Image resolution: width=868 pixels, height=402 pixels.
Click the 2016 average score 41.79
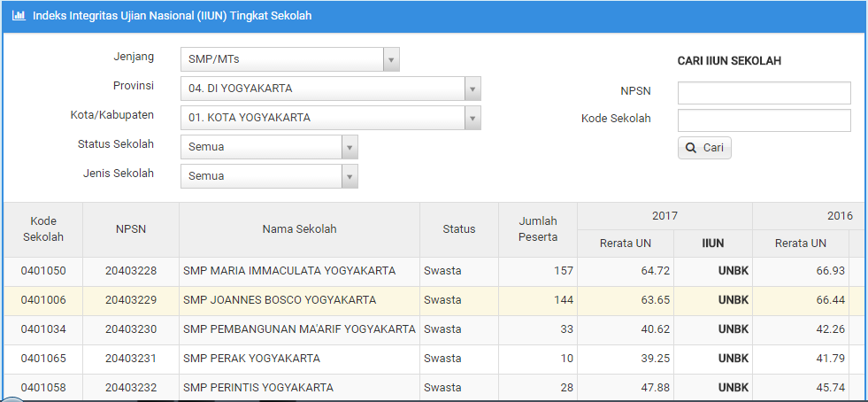click(x=832, y=359)
